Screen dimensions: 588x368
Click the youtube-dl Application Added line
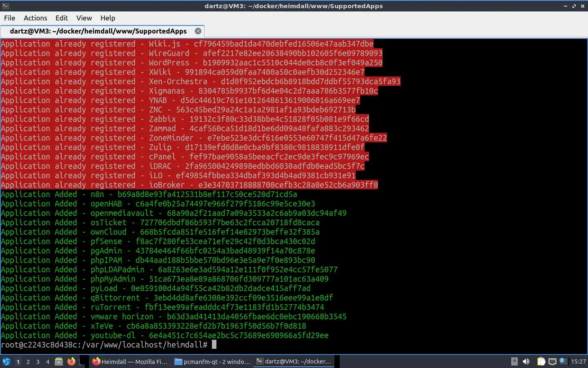[165, 335]
